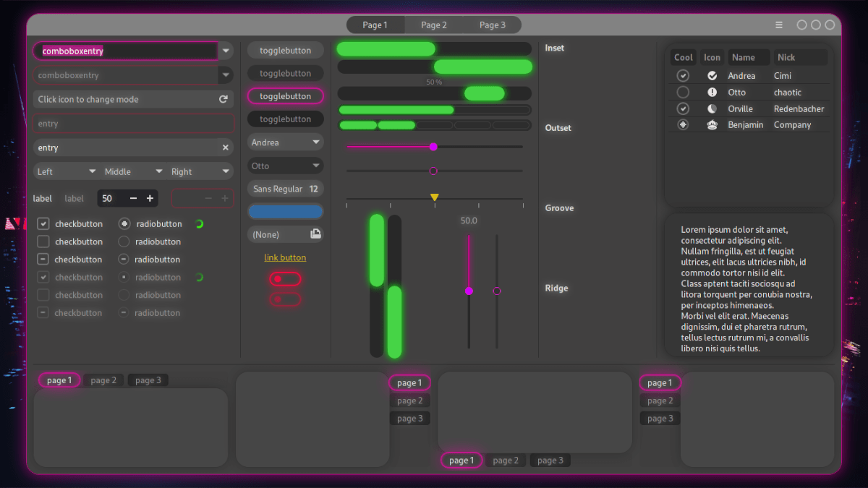
Task: Click the monkey icon in Benjamin's row
Action: click(712, 124)
